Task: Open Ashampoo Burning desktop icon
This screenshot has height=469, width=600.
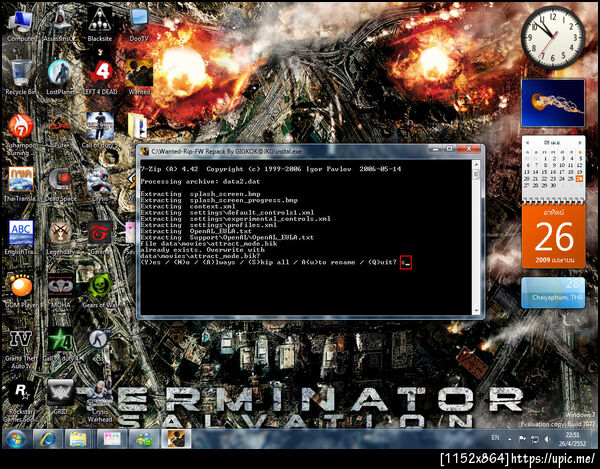Action: click(21, 134)
